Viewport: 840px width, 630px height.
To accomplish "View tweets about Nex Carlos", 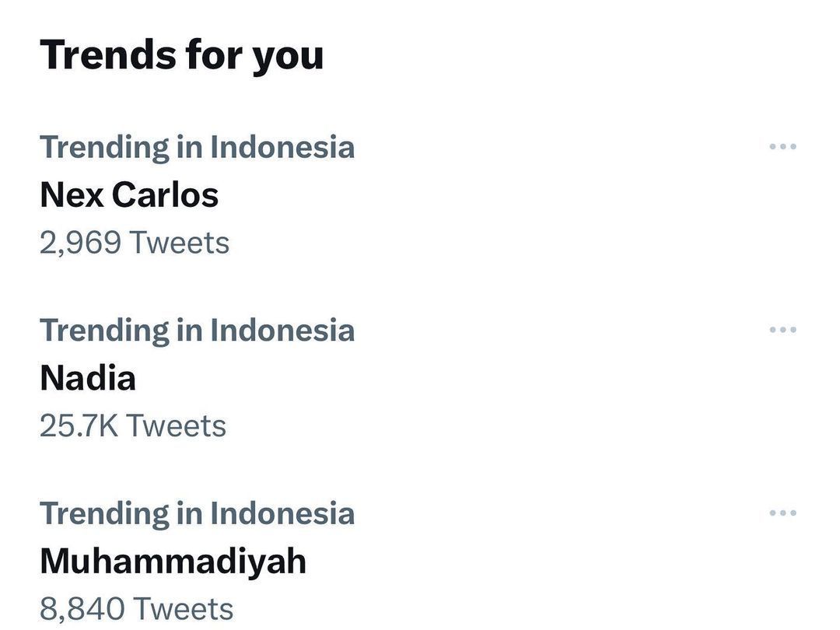I will [129, 194].
